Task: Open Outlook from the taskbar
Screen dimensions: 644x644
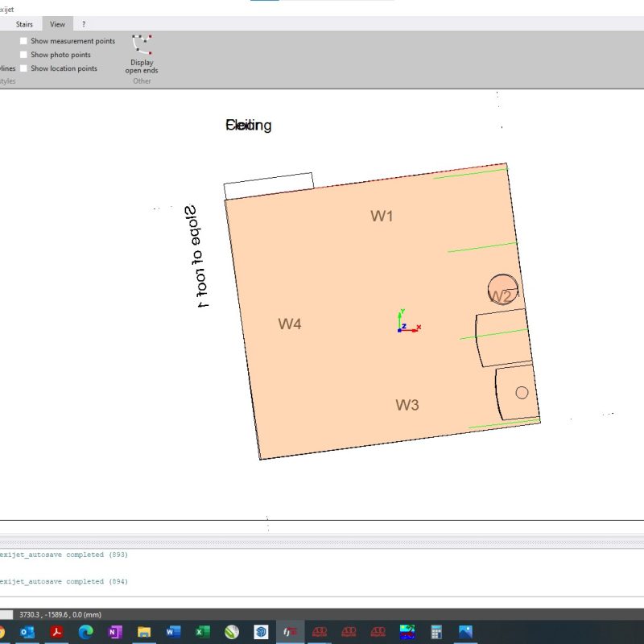Action: coord(27,632)
